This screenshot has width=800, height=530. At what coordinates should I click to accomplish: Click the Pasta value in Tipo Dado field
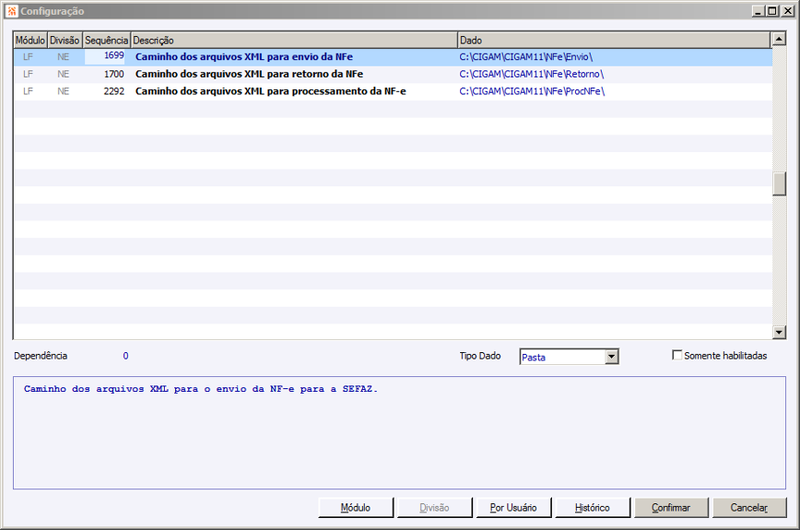point(534,357)
